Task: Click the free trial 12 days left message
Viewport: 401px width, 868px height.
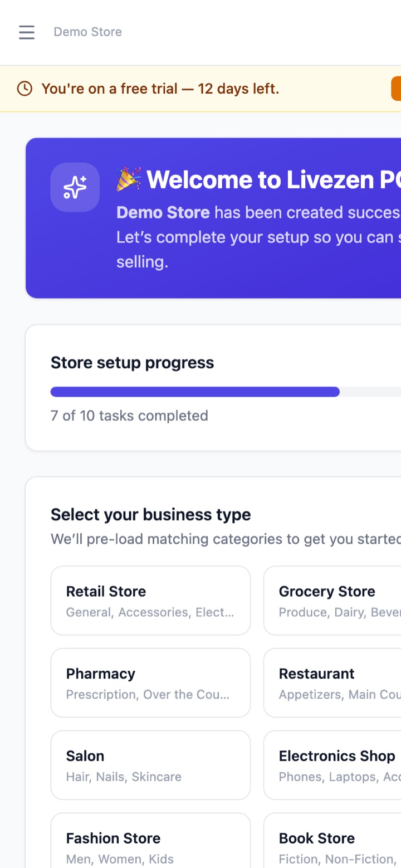Action: [160, 89]
